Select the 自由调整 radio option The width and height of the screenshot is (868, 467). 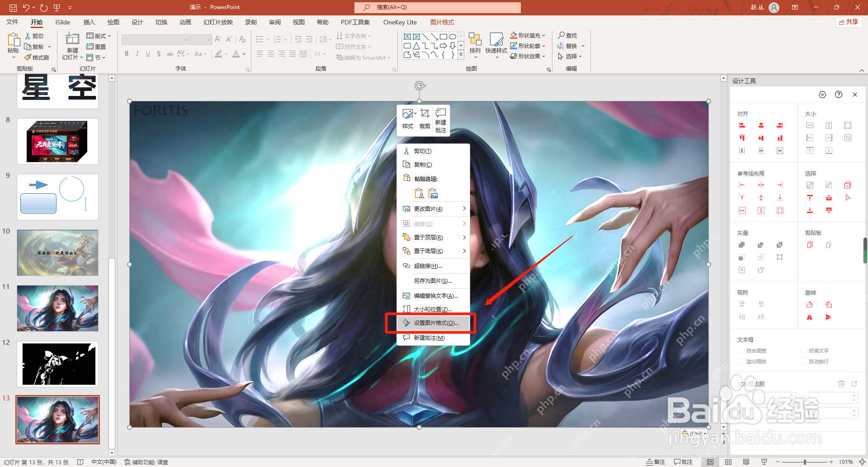tap(741, 351)
